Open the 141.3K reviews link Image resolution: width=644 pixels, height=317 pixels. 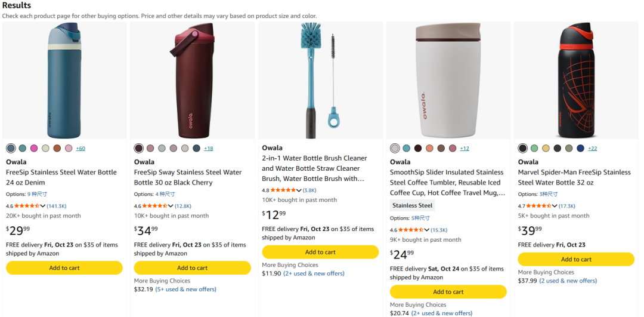coord(57,206)
